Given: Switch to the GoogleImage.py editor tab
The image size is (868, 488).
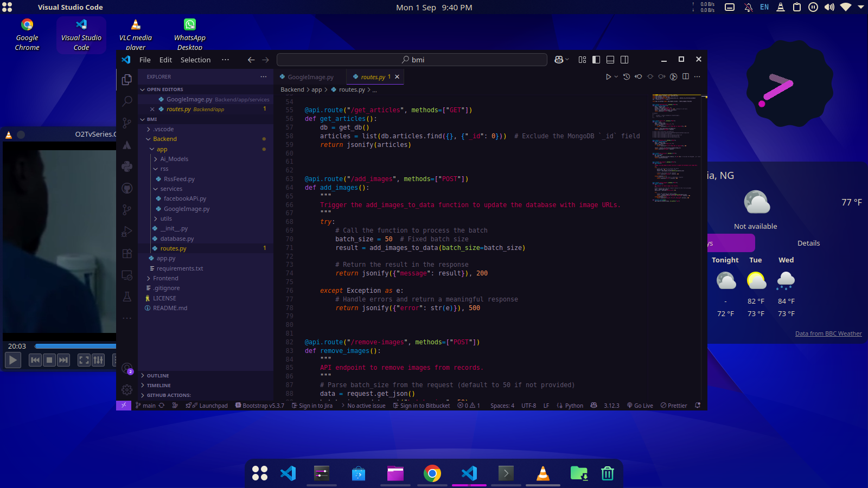Looking at the screenshot, I should pos(310,77).
